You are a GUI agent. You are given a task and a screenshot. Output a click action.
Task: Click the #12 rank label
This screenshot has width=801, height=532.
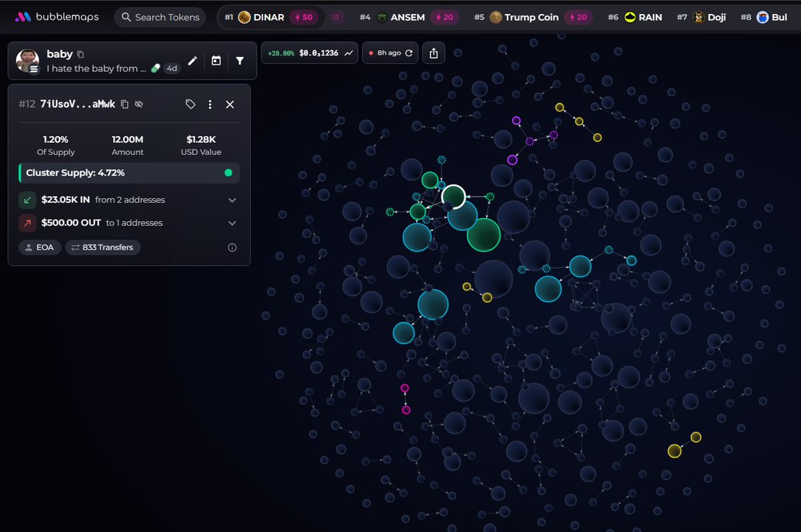(x=27, y=104)
